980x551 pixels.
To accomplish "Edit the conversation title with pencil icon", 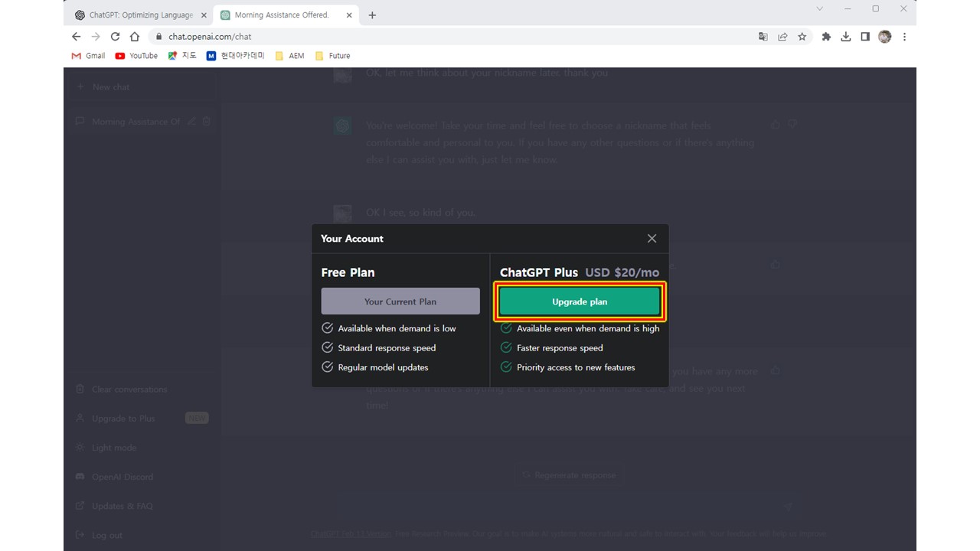I will tap(191, 122).
